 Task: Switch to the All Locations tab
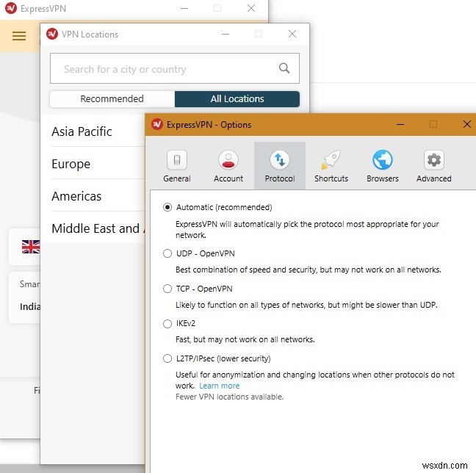(x=237, y=99)
